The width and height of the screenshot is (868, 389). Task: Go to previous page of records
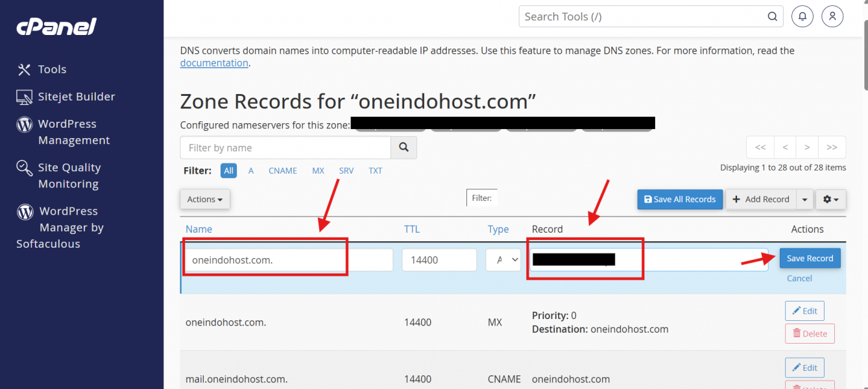pos(785,147)
